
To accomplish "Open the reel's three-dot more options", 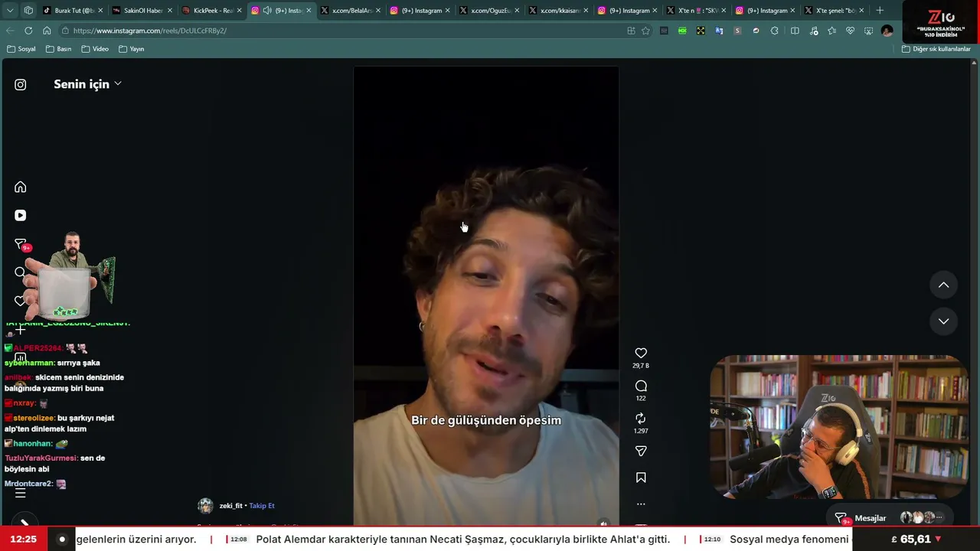I will pyautogui.click(x=641, y=504).
